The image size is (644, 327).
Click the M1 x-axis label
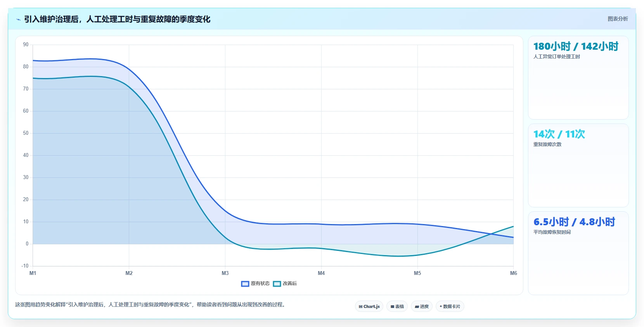[33, 273]
